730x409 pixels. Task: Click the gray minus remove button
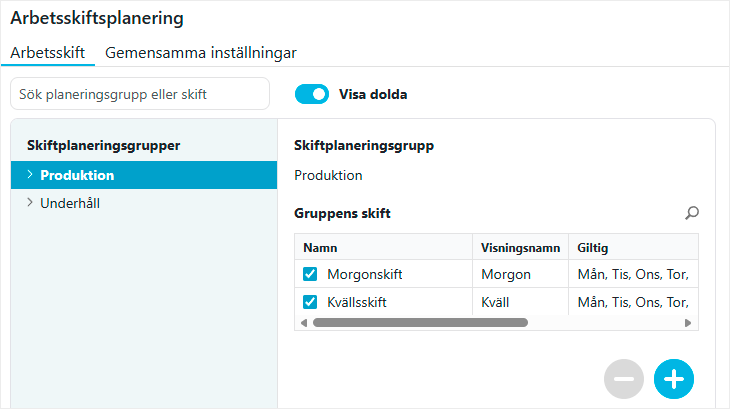624,379
